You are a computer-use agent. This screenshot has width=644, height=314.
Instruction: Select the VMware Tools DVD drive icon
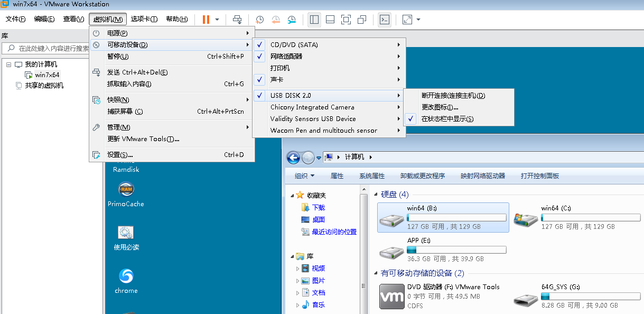pos(392,297)
